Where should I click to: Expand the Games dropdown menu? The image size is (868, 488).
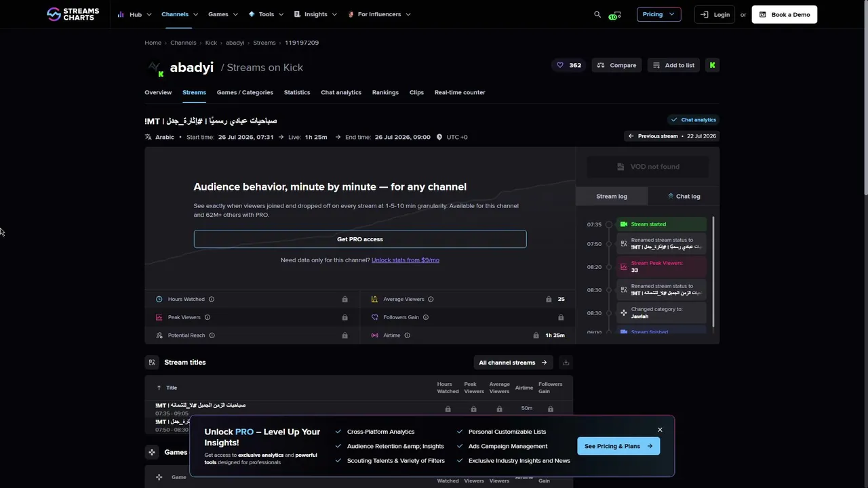[x=223, y=14]
